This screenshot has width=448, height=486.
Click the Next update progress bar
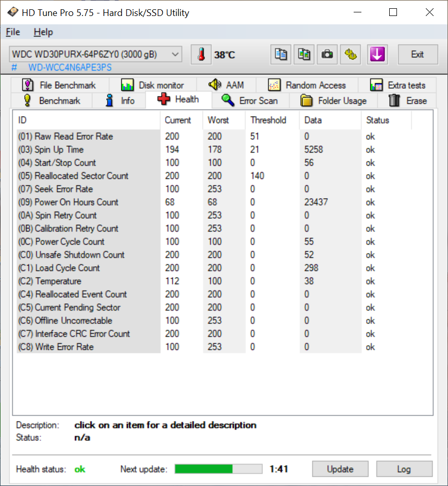(x=219, y=469)
